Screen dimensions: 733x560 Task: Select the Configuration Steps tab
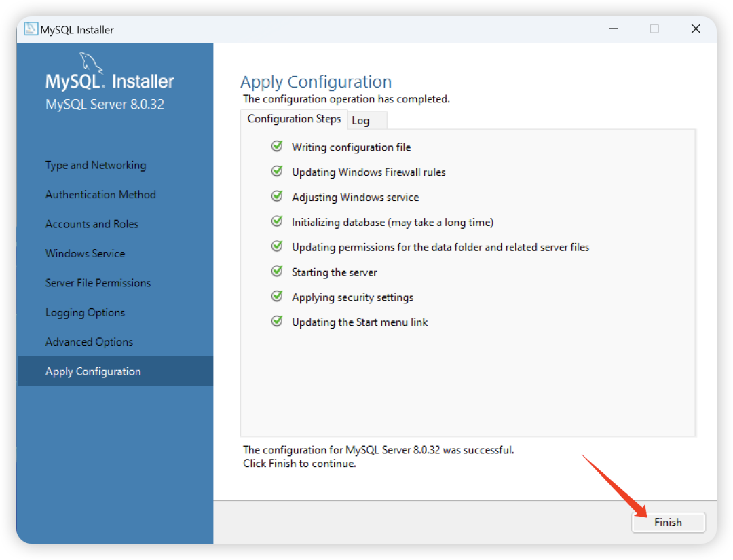pos(294,119)
